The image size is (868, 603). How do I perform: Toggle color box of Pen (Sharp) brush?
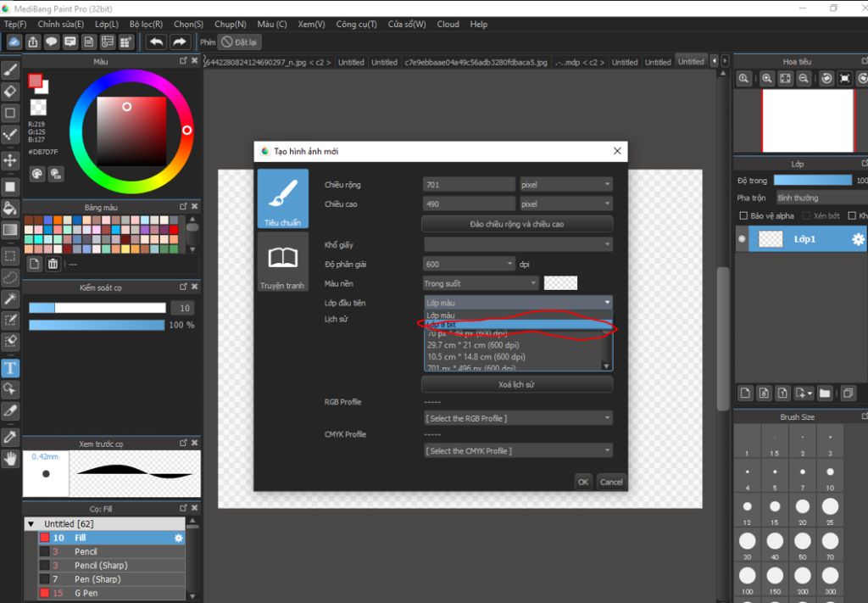[x=45, y=579]
